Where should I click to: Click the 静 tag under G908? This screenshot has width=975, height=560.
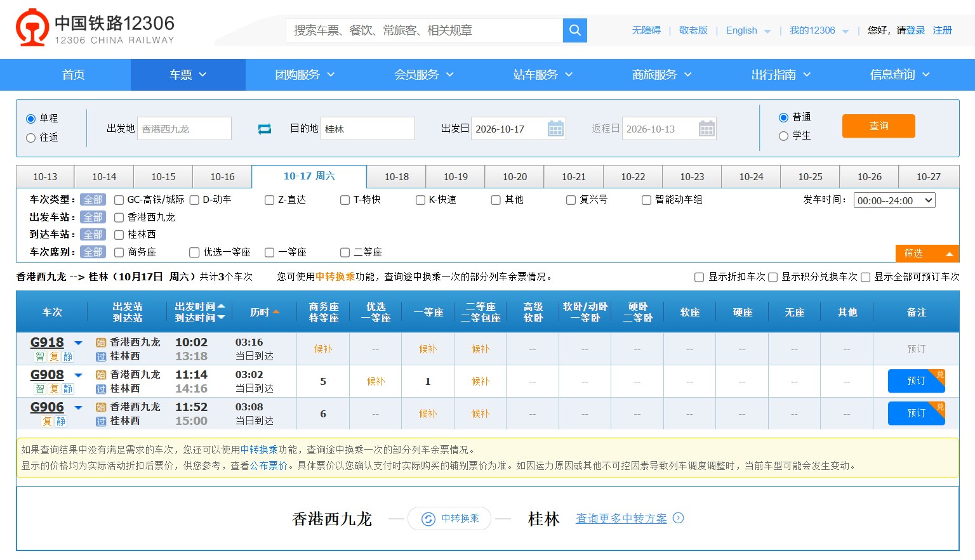click(x=68, y=389)
